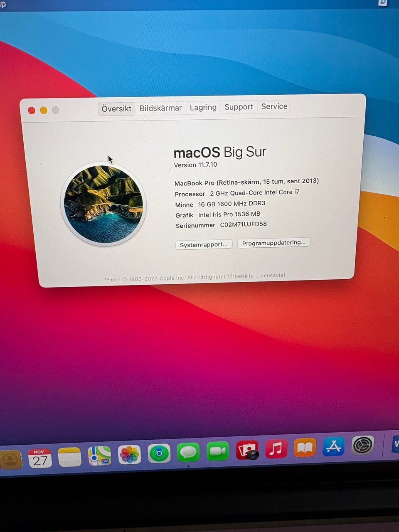Open the Contacts app in the Dock
Viewport: 399px width, 532px height.
pos(11,460)
